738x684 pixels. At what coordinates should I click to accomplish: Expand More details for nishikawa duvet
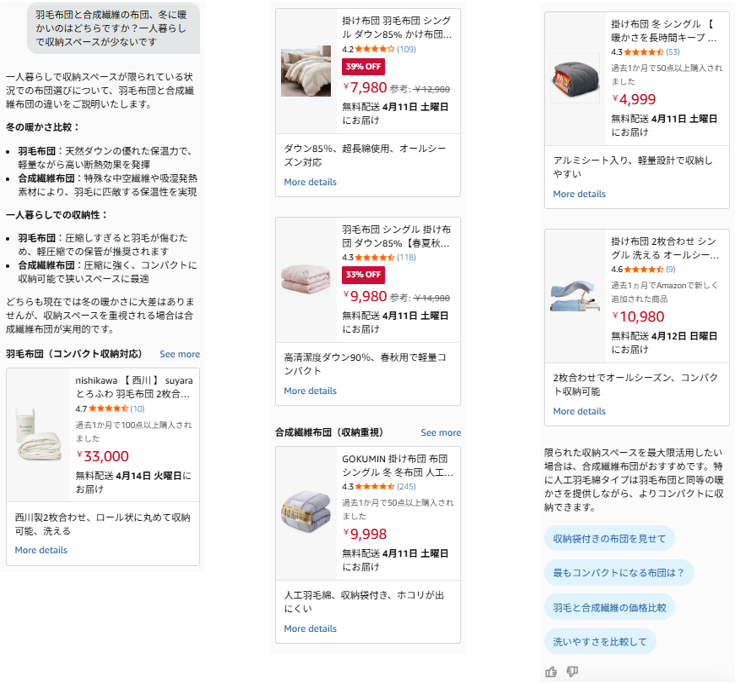[x=41, y=550]
